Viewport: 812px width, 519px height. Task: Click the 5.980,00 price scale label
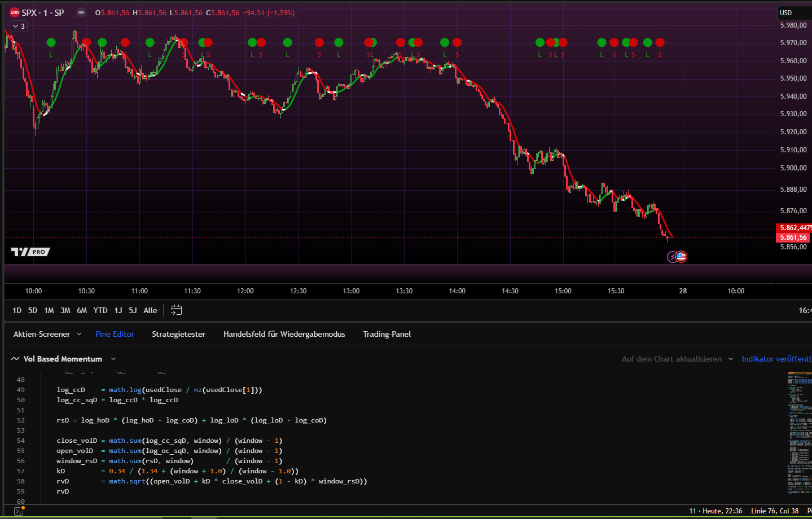(793, 25)
